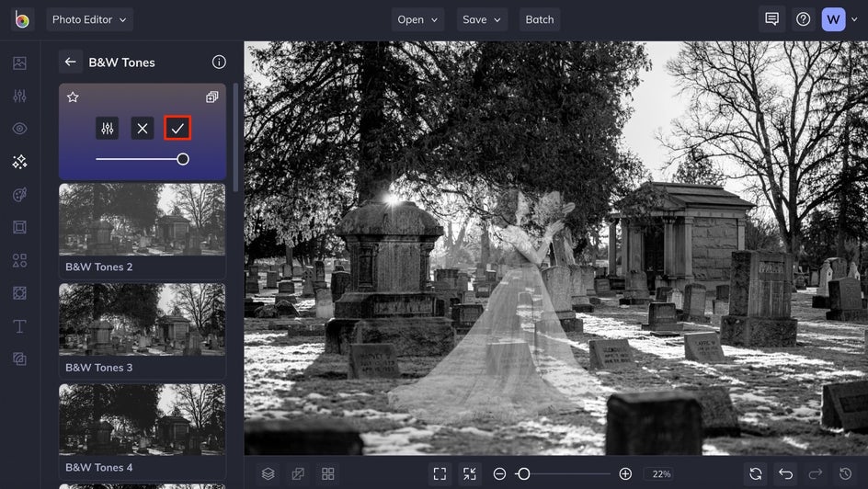Open the Artsy palette tab
868x489 pixels.
click(x=19, y=195)
